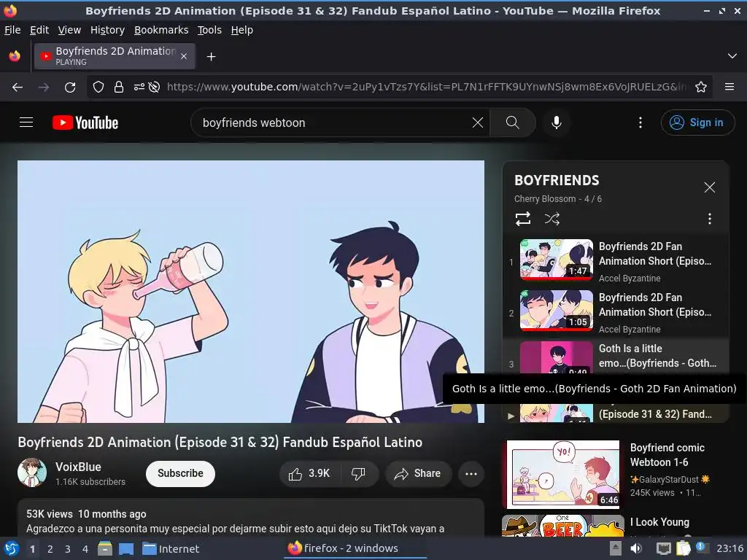747x560 pixels.
Task: Open the Bookmarks menu
Action: 161,30
